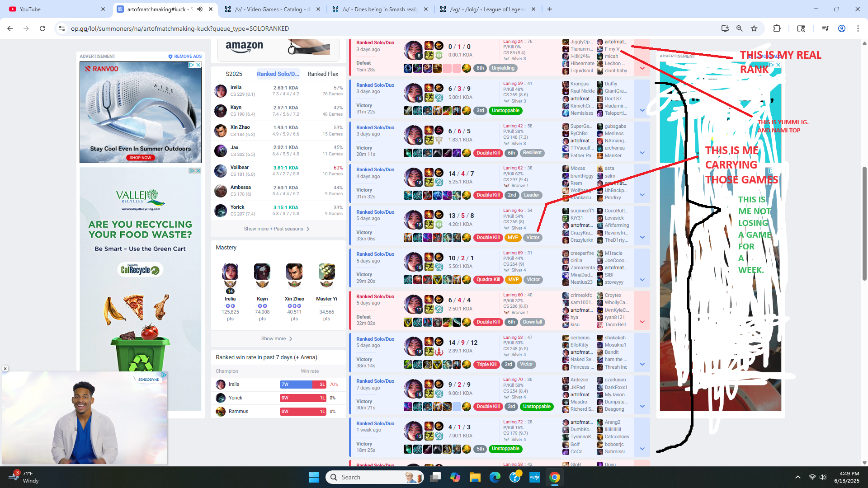Click the install app icon in address bar
The image size is (868, 488).
tap(725, 28)
